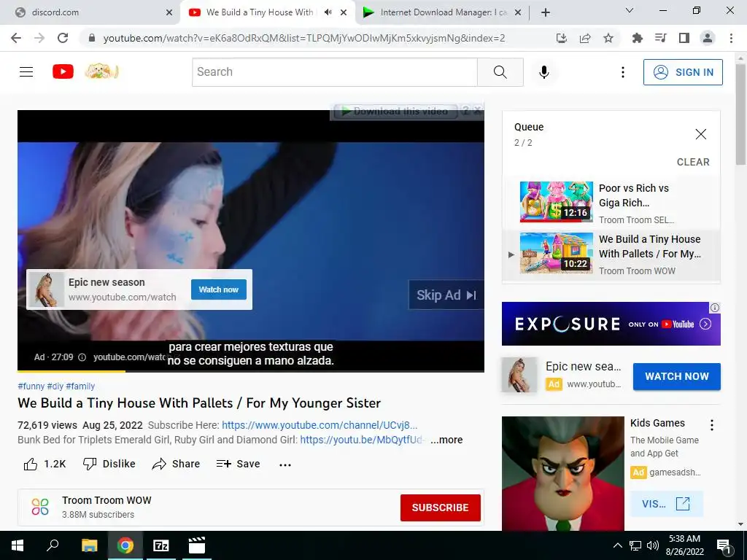Close the Queue panel
747x560 pixels.
[x=701, y=134]
